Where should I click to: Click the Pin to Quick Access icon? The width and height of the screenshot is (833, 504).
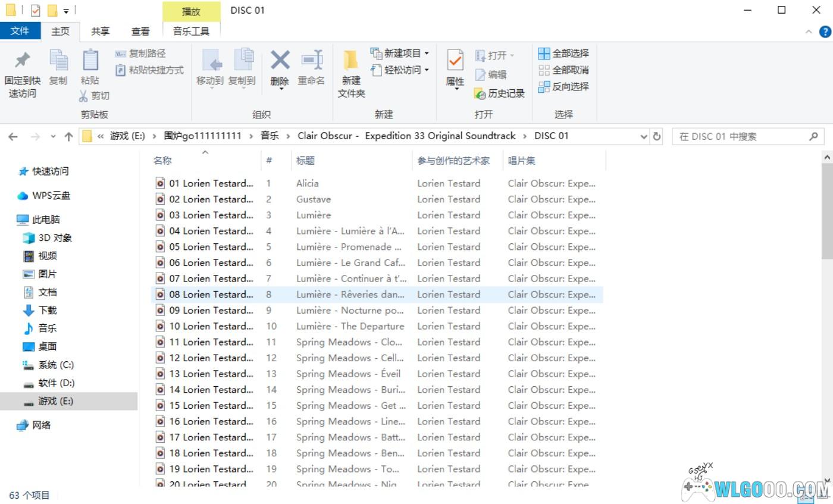[x=23, y=61]
